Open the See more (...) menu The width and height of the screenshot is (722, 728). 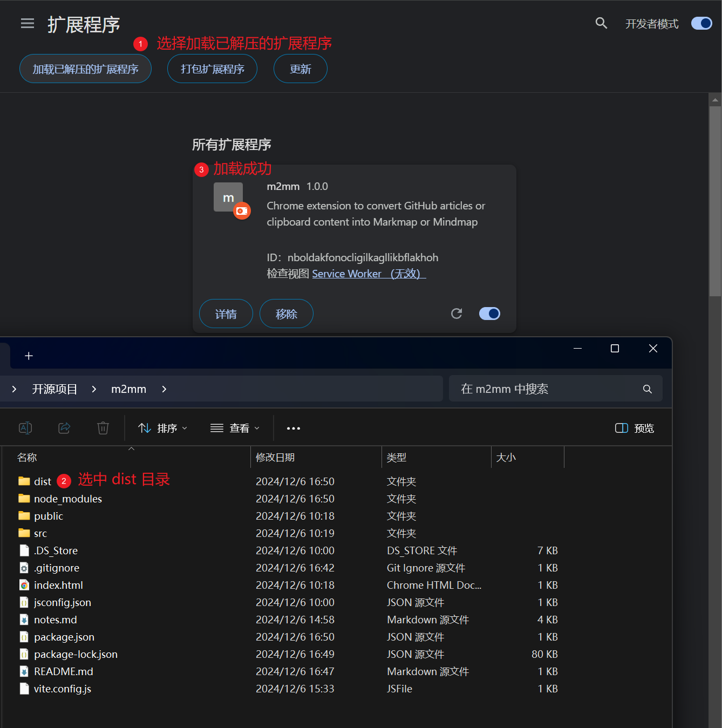(294, 428)
